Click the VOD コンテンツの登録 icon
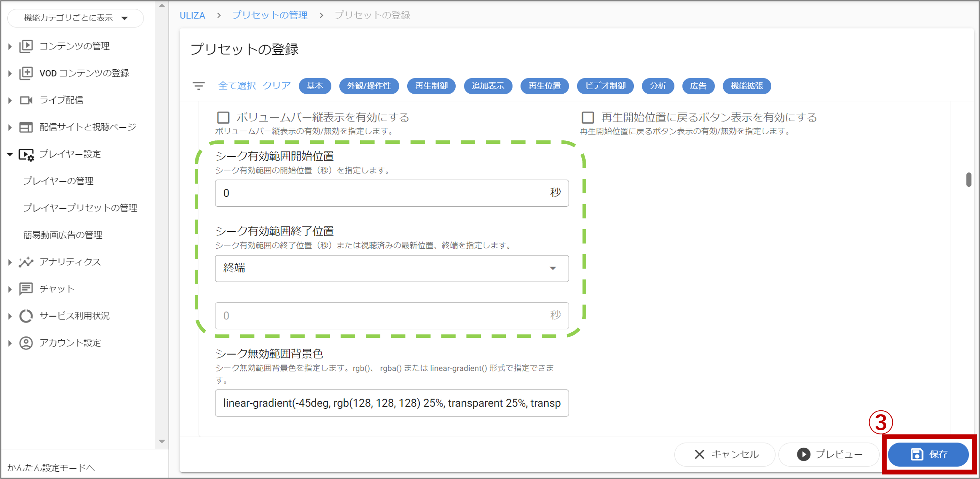Image resolution: width=980 pixels, height=479 pixels. (x=26, y=73)
